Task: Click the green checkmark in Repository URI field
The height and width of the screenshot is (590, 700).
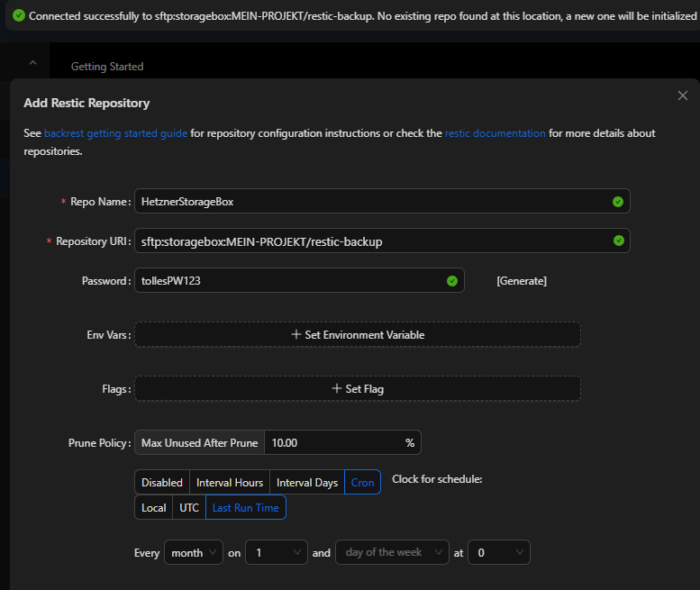Action: (x=617, y=241)
